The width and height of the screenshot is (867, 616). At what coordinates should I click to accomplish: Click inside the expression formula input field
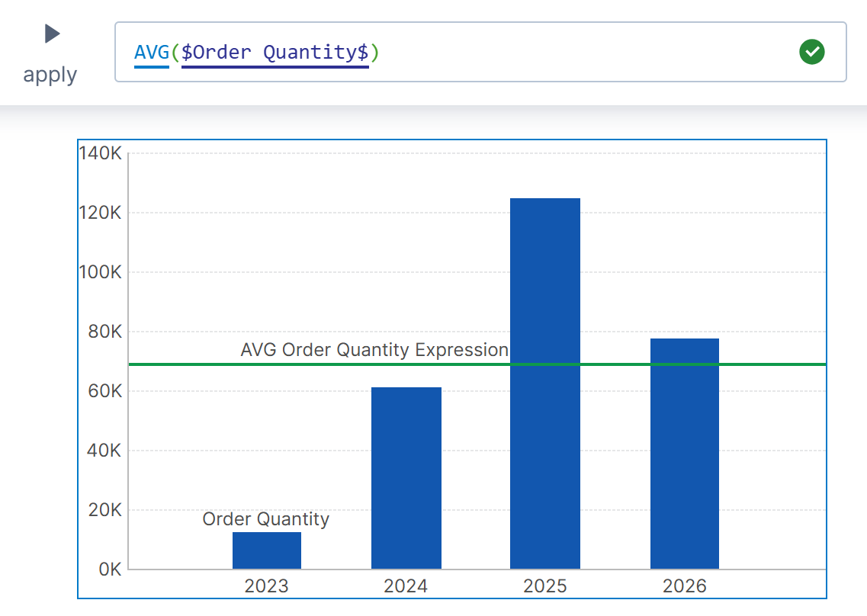[580, 52]
